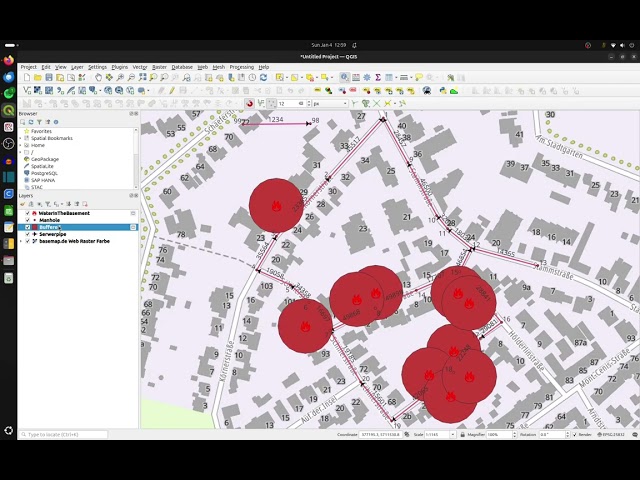Refresh the Browser panel

[x=31, y=122]
